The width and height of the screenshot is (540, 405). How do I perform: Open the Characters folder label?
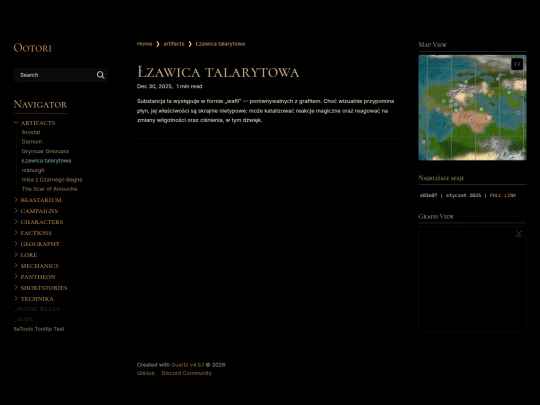pyautogui.click(x=42, y=222)
